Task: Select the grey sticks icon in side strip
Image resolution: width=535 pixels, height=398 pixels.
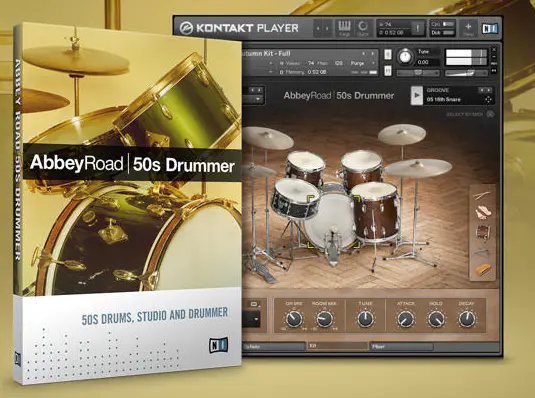Action: tap(482, 252)
